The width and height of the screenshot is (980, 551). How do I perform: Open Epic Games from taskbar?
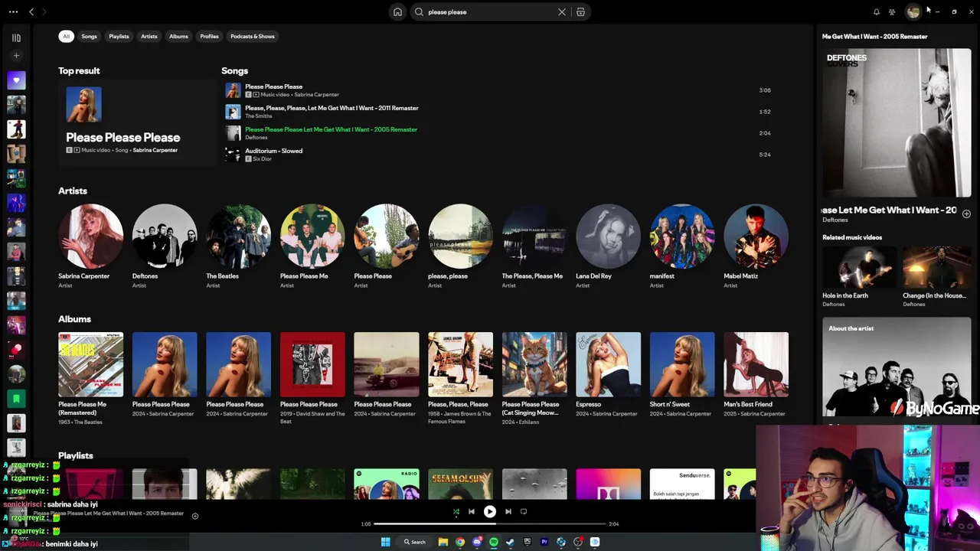[528, 542]
